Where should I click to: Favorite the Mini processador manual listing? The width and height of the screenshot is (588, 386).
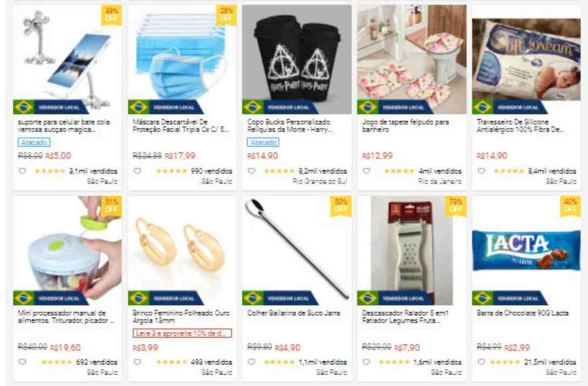pos(23,362)
